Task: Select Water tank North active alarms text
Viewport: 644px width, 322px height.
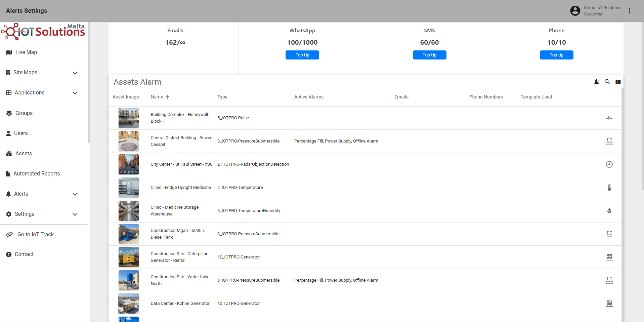Action: coord(336,280)
